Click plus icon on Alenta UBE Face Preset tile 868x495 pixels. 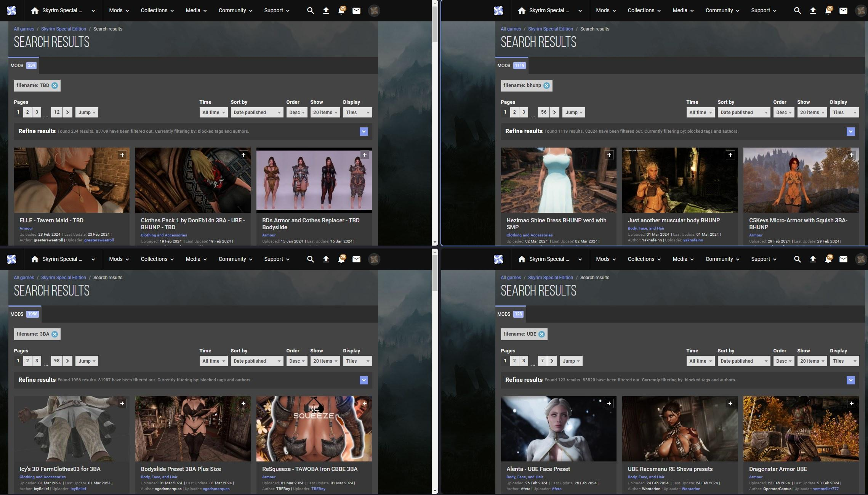(x=609, y=403)
